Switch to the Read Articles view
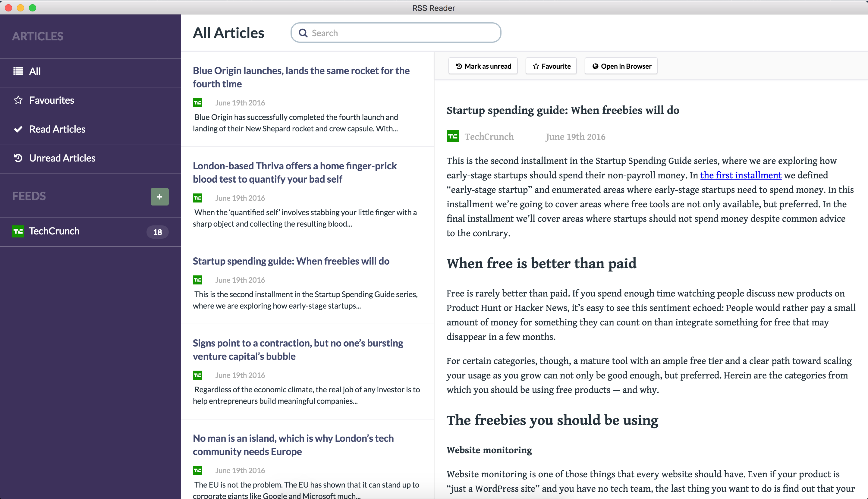868x499 pixels. pyautogui.click(x=57, y=129)
